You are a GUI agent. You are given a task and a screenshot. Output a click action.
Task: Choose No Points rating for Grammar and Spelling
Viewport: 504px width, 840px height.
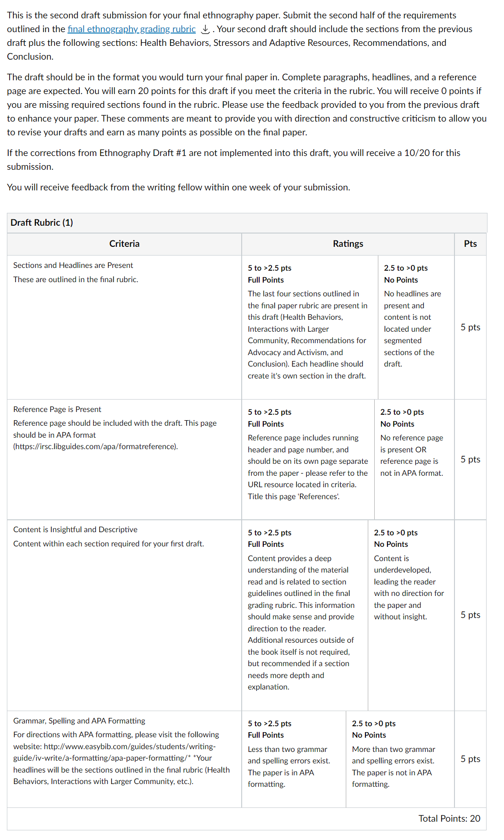[400, 759]
